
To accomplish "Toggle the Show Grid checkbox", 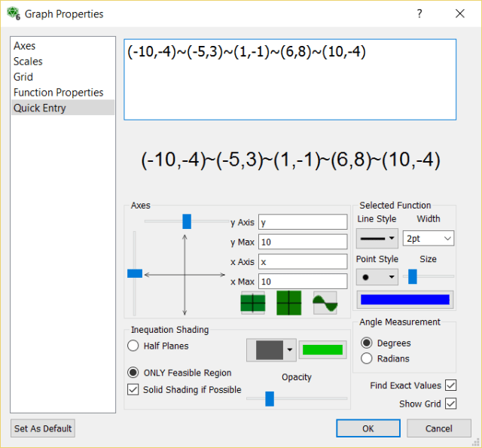I will pyautogui.click(x=451, y=404).
